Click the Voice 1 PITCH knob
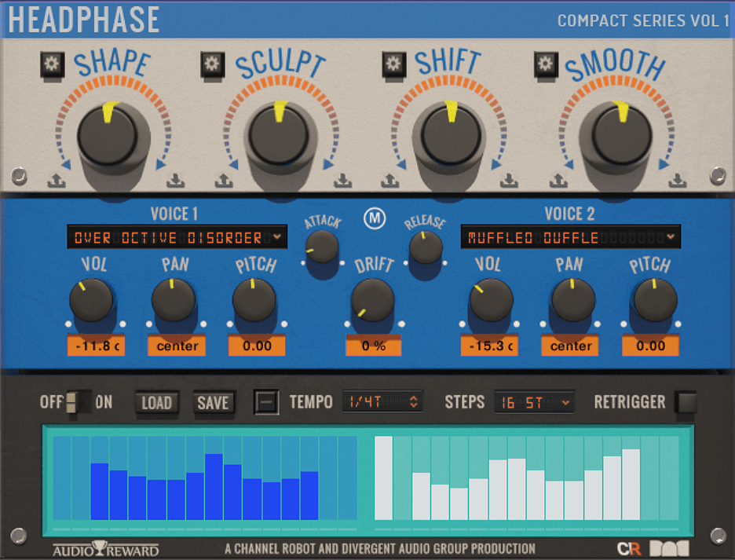735x560 pixels. pyautogui.click(x=254, y=300)
